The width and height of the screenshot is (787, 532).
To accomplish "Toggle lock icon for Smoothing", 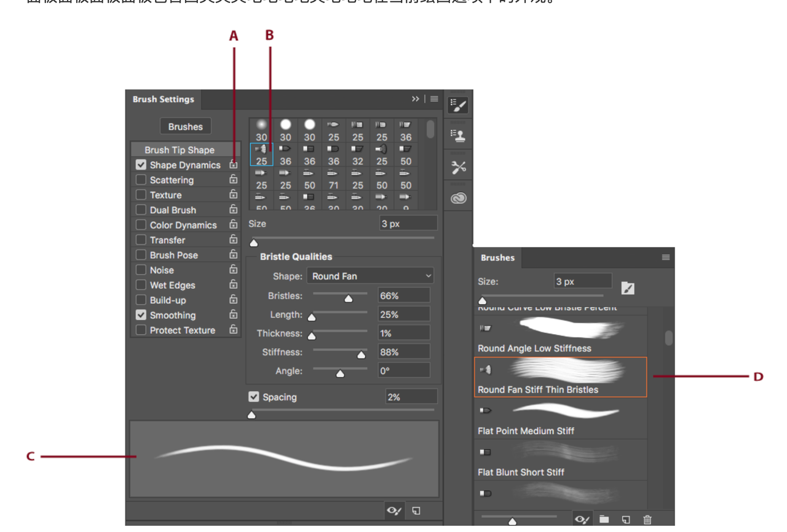I will click(x=233, y=315).
